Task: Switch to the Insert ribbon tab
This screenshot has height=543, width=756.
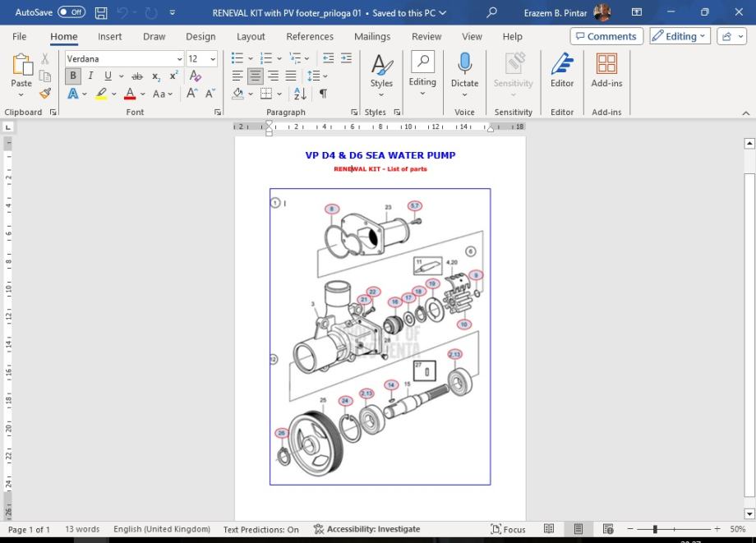Action: (110, 36)
